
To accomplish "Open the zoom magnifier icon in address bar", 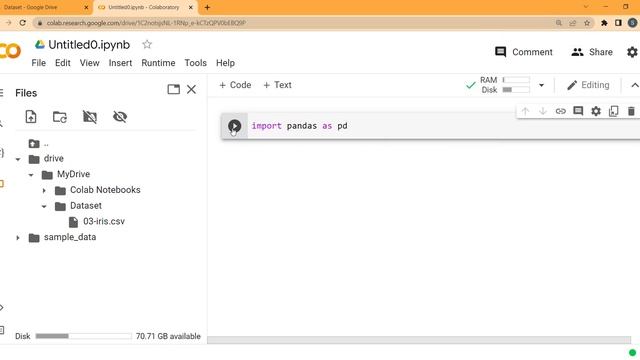I will [x=559, y=23].
